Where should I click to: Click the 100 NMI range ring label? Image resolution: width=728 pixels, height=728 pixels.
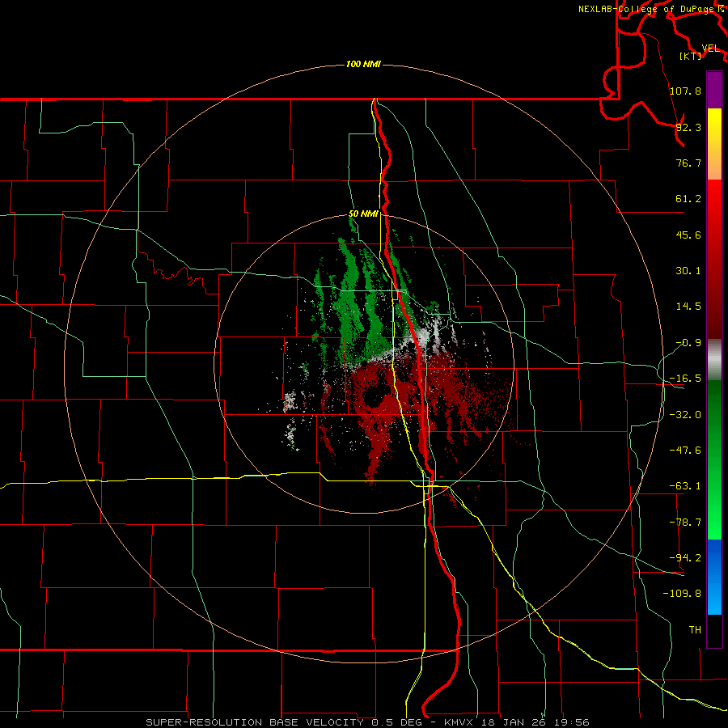pos(363,64)
